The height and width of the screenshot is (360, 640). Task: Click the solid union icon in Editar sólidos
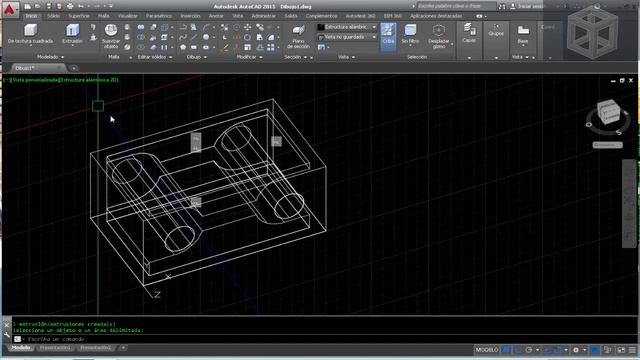click(x=141, y=27)
